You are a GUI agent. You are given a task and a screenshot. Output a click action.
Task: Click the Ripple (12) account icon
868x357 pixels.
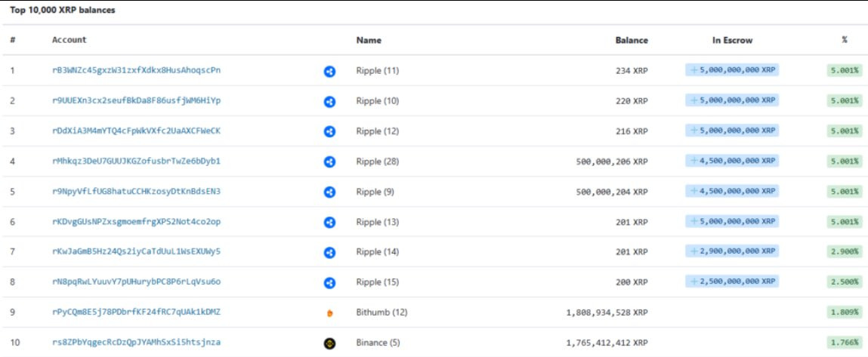pyautogui.click(x=329, y=132)
